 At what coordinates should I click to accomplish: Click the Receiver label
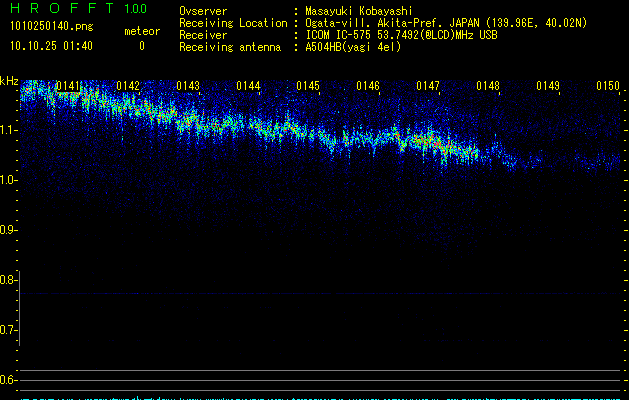tap(203, 35)
